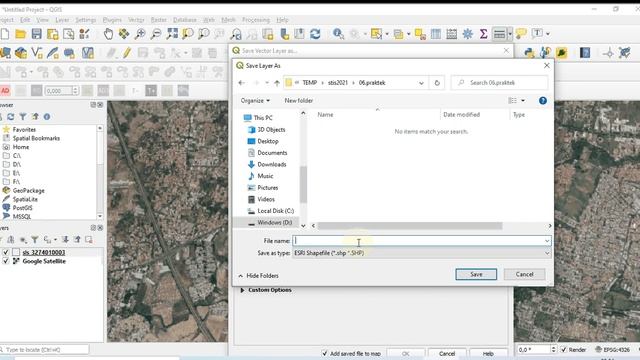Click the Save button

(x=476, y=274)
